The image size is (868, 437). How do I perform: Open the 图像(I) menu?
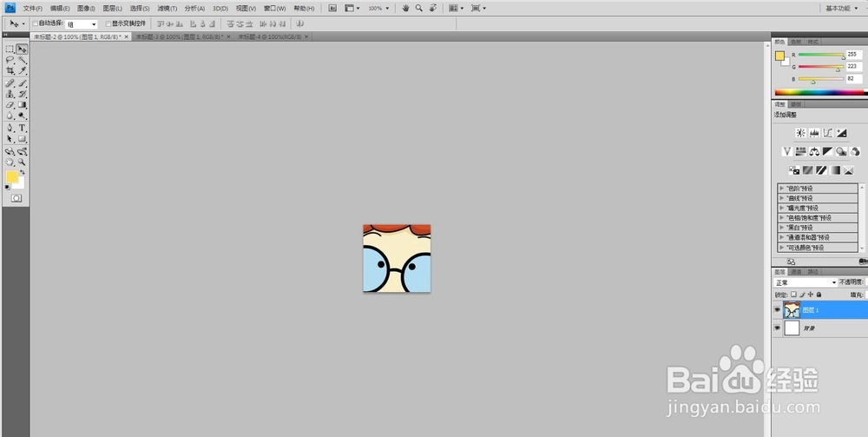click(86, 9)
